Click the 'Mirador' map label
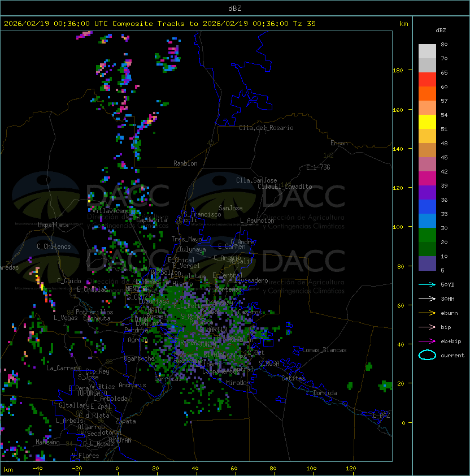The height and width of the screenshot is (476, 470). pyautogui.click(x=238, y=383)
